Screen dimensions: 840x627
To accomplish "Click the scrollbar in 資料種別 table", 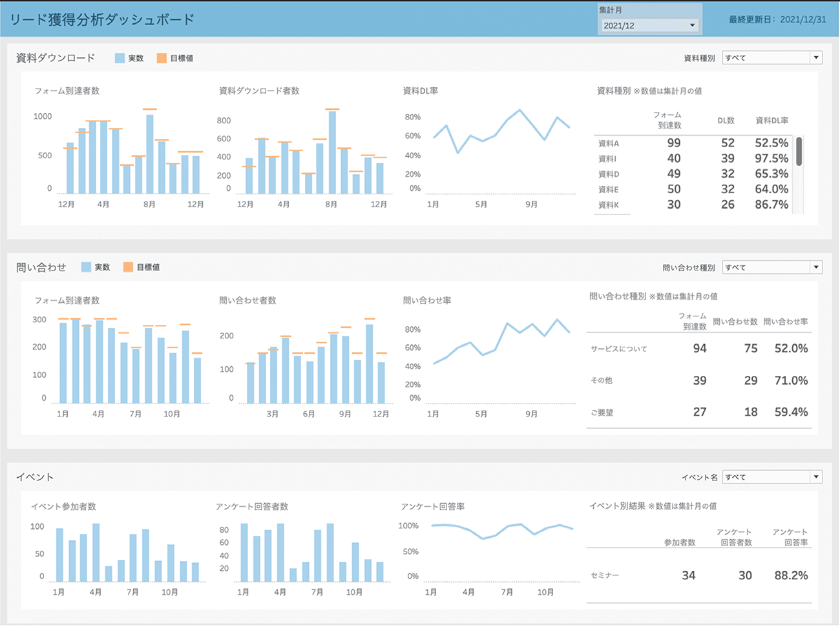I will point(799,152).
